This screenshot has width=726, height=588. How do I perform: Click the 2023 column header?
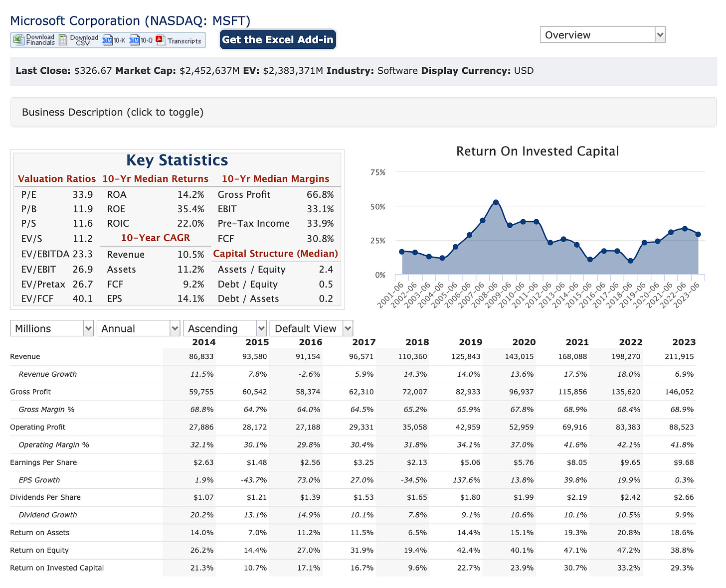(x=684, y=342)
